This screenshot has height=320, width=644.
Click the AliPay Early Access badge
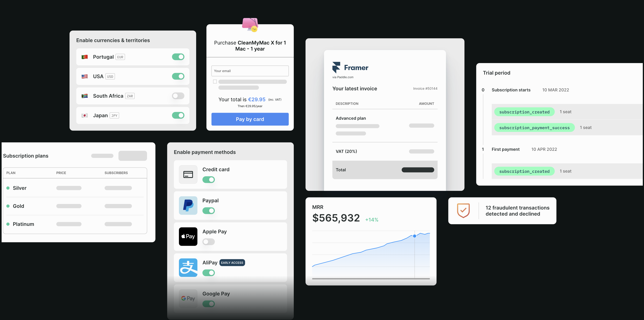pos(232,263)
